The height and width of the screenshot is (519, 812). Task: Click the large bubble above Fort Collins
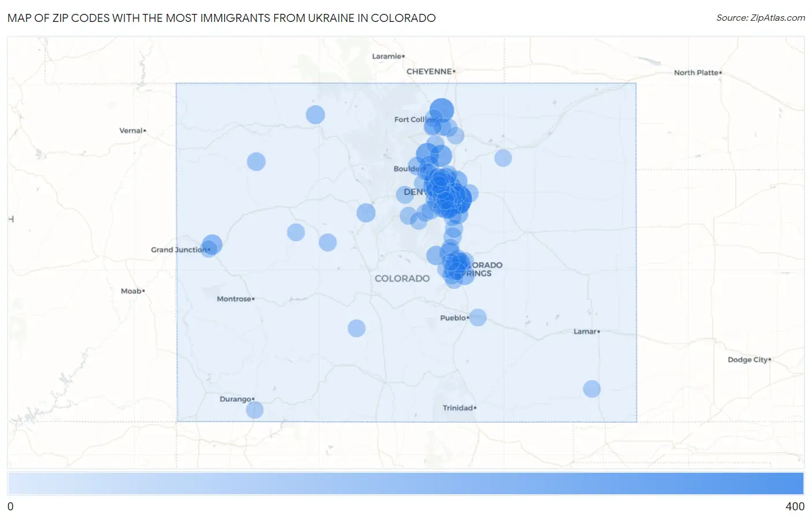tap(442, 110)
